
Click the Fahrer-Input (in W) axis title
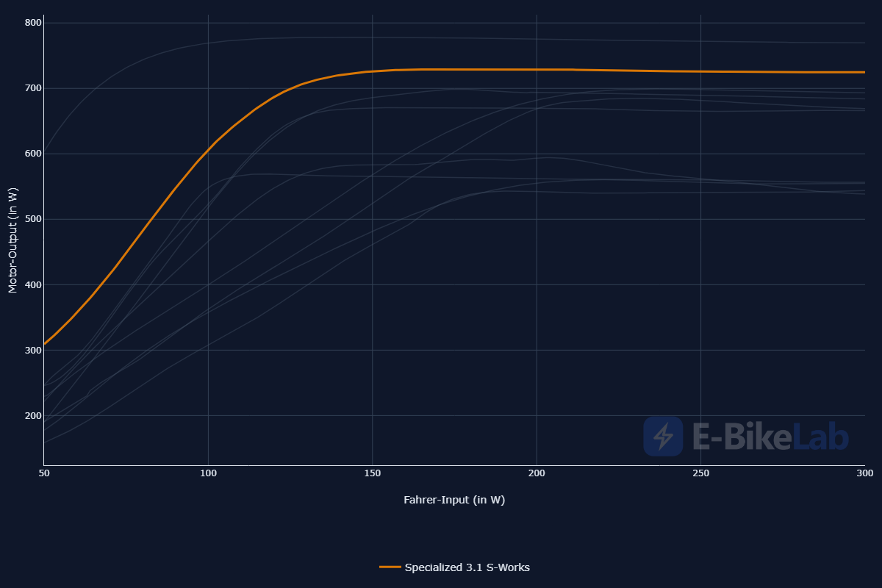click(x=454, y=500)
